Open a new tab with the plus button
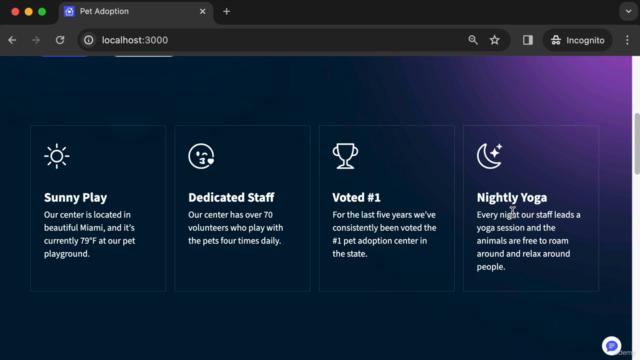640x360 pixels. (227, 11)
